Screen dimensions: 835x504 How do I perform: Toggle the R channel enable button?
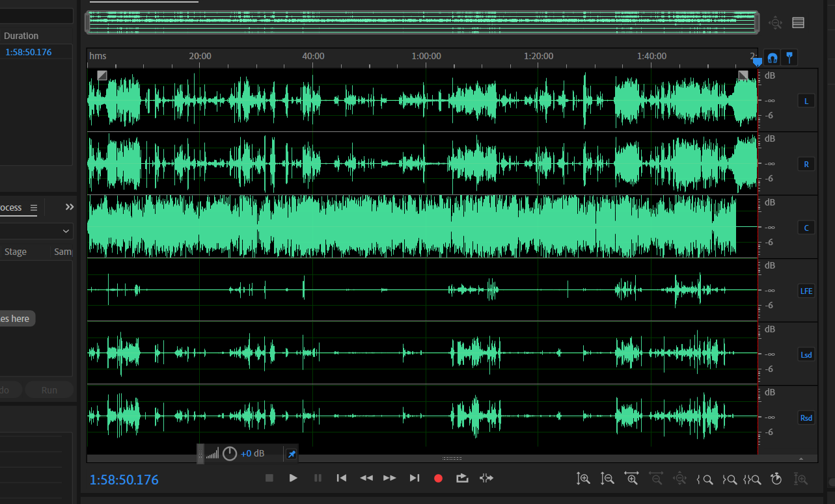(x=806, y=165)
